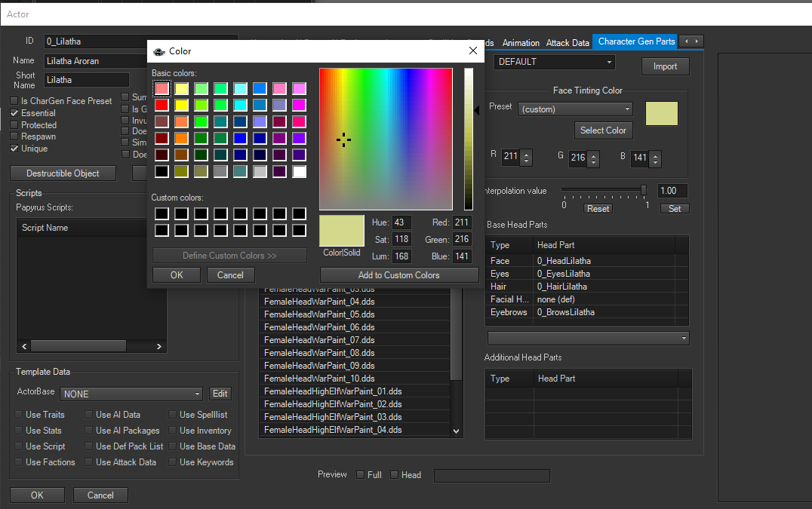Pick the black basic color swatch

[161, 171]
